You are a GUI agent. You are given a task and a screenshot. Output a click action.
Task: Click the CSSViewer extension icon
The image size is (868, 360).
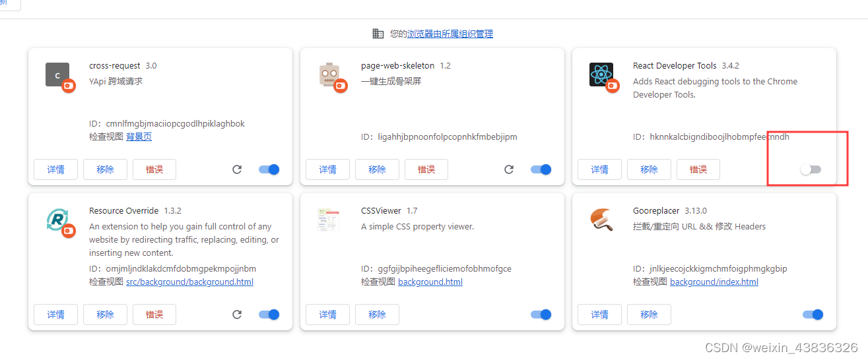point(329,220)
